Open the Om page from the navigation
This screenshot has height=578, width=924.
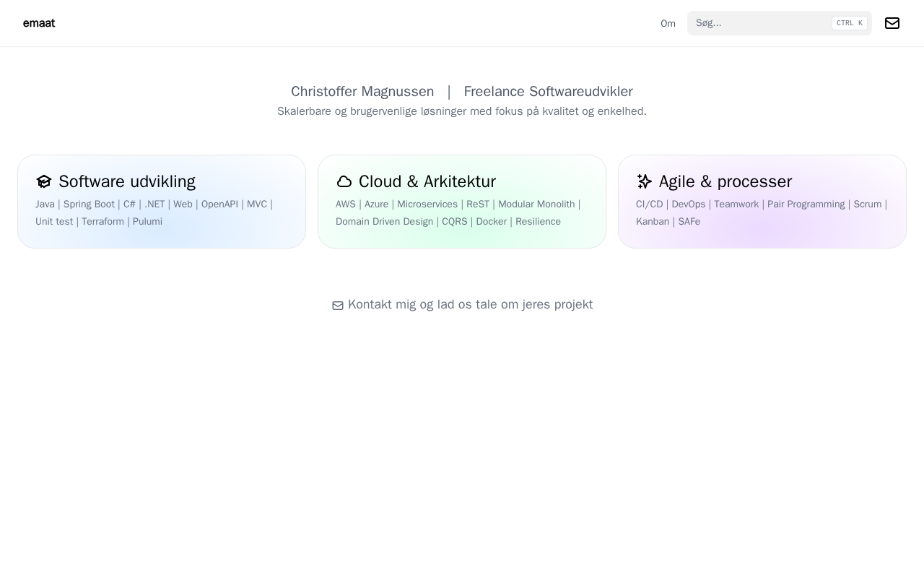coord(668,24)
